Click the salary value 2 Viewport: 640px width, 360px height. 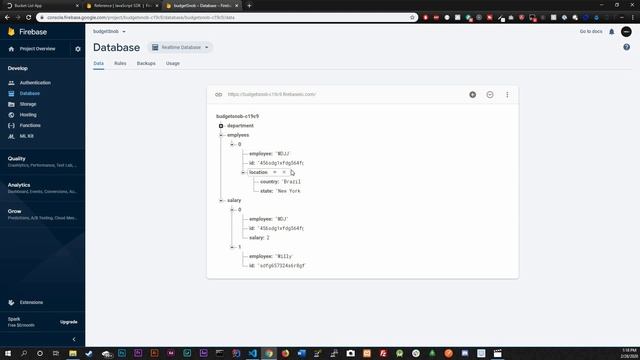point(268,238)
